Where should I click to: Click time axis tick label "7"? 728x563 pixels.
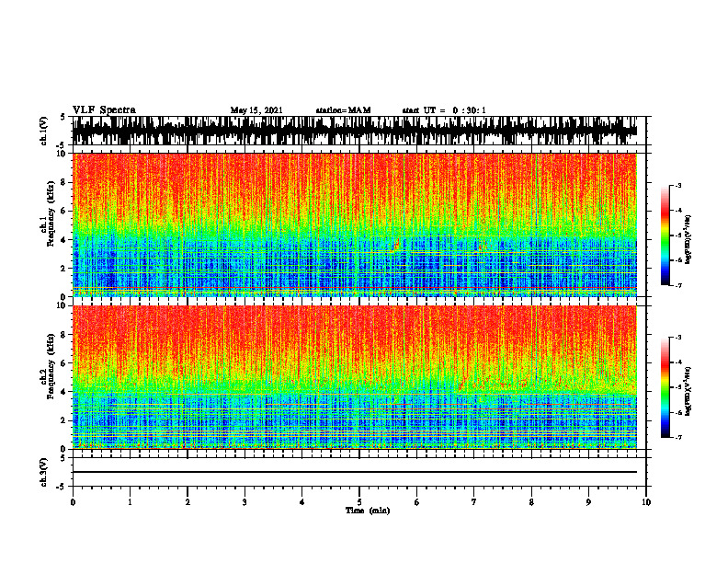(474, 502)
